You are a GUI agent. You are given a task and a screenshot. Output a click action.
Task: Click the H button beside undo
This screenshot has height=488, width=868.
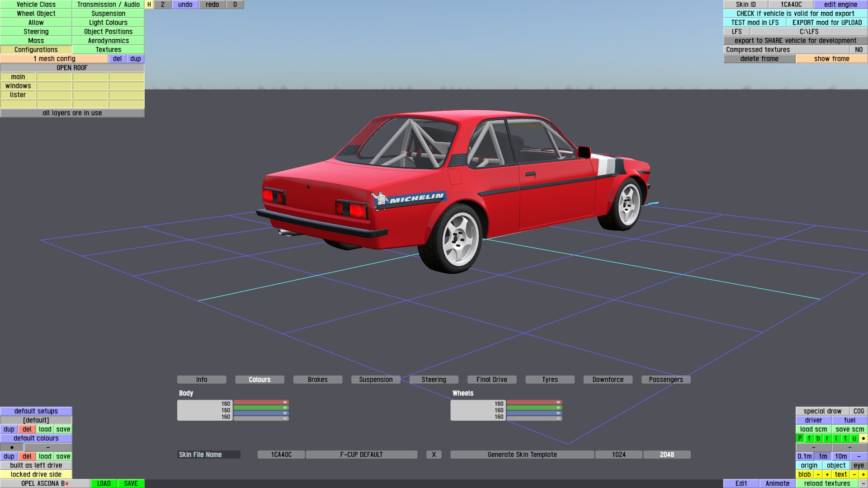click(x=149, y=5)
